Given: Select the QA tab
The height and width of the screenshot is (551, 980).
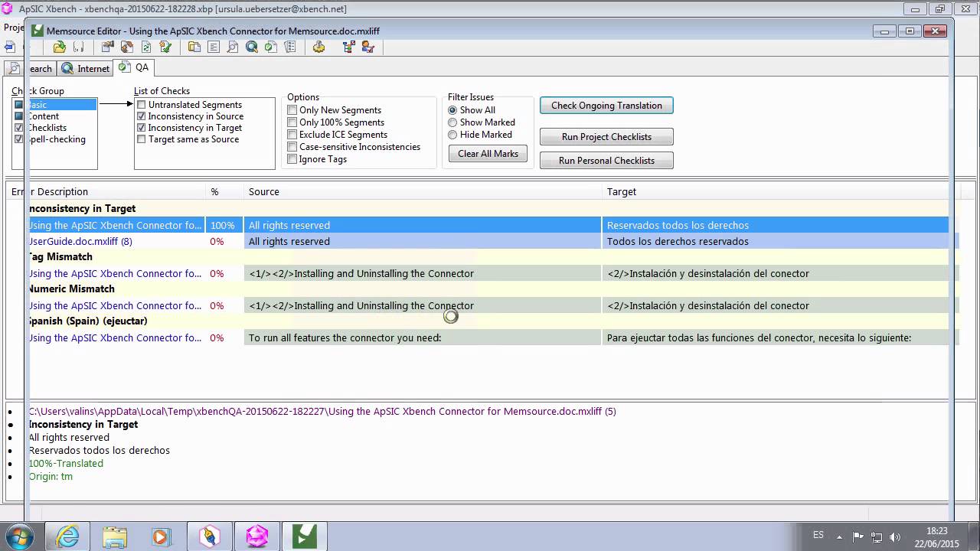Looking at the screenshot, I should (134, 67).
